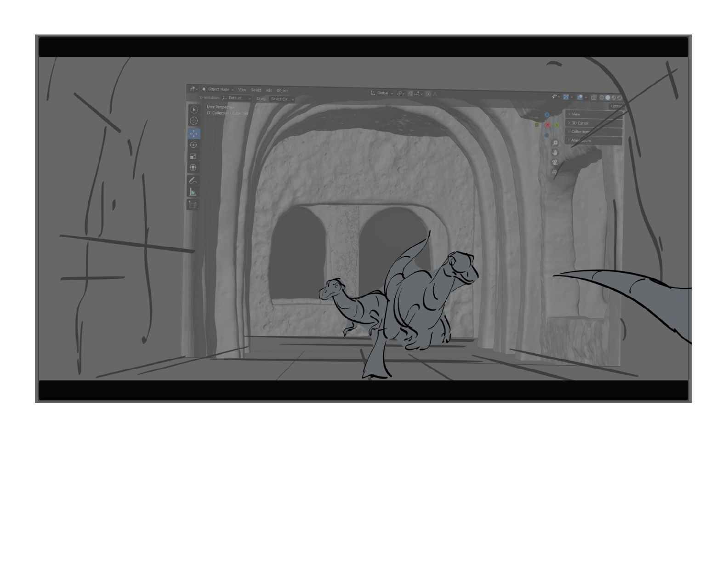
Task: Expand the Annotations panel
Action: pyautogui.click(x=594, y=140)
